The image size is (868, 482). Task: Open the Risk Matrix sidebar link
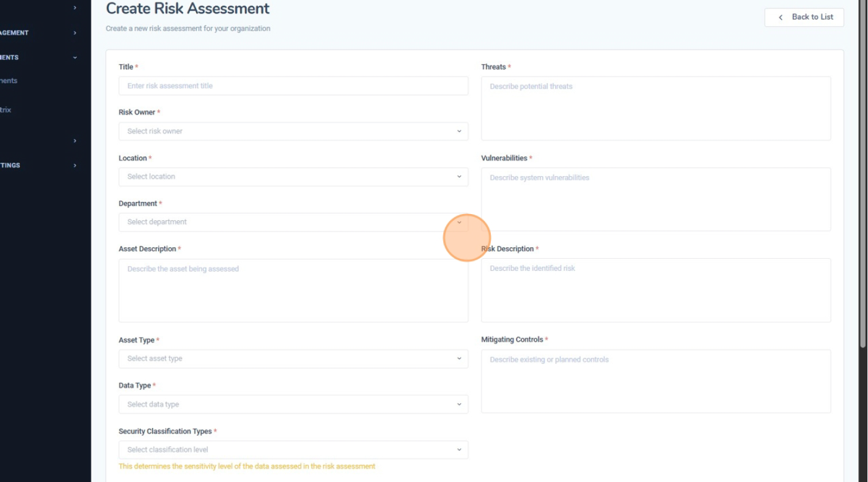(6, 110)
